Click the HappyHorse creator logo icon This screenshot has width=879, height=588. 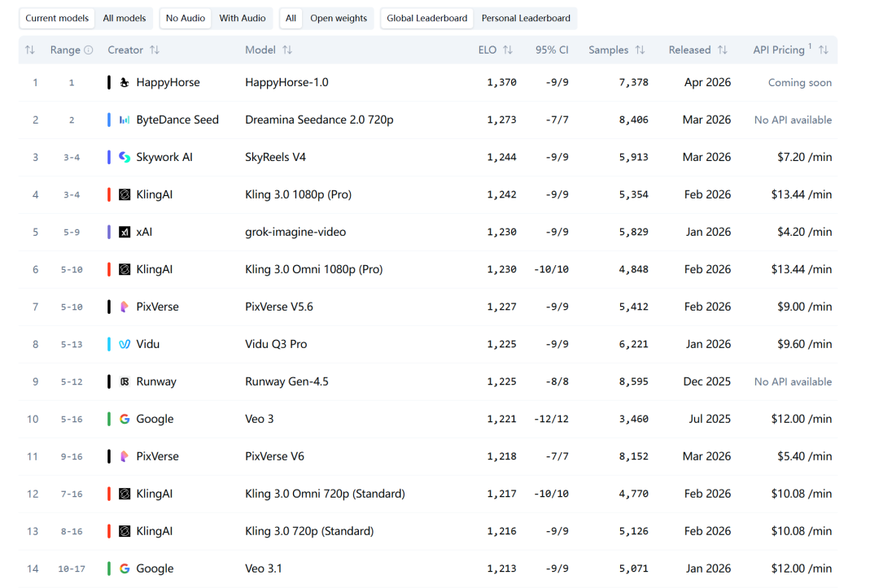(x=125, y=82)
